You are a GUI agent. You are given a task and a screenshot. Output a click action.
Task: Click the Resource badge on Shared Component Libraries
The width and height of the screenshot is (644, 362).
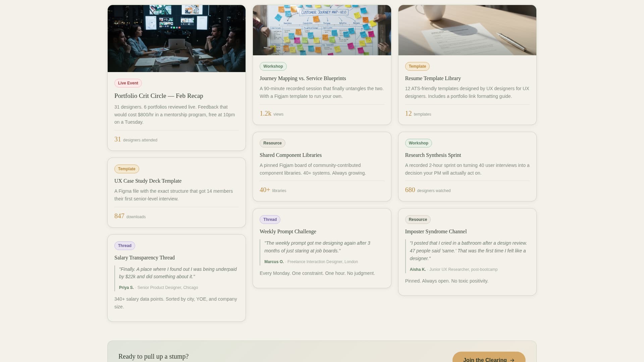[x=272, y=143]
